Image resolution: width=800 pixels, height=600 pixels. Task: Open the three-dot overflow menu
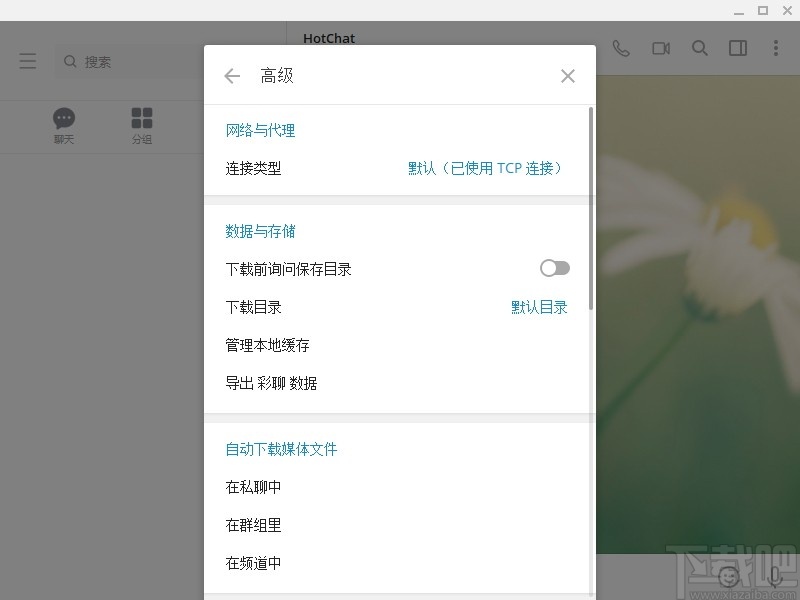click(775, 47)
